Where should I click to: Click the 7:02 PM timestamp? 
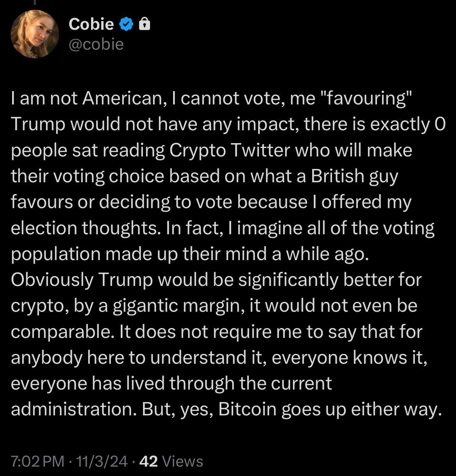point(38,462)
